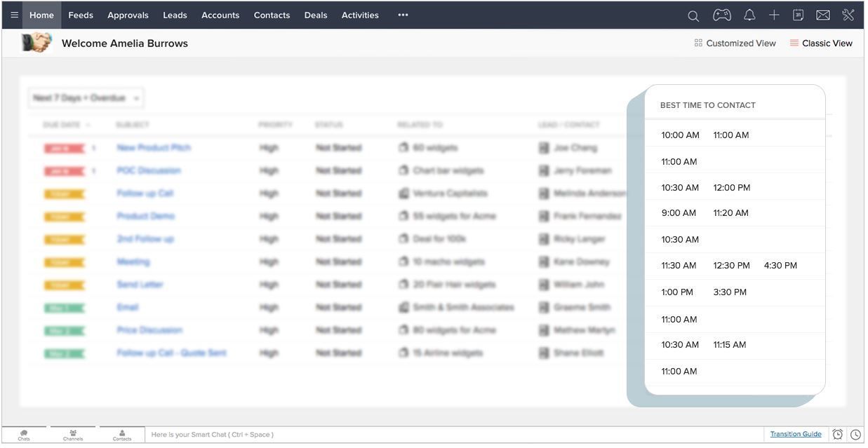Switch to Classic View
Image resolution: width=868 pixels, height=448 pixels.
pyautogui.click(x=828, y=43)
